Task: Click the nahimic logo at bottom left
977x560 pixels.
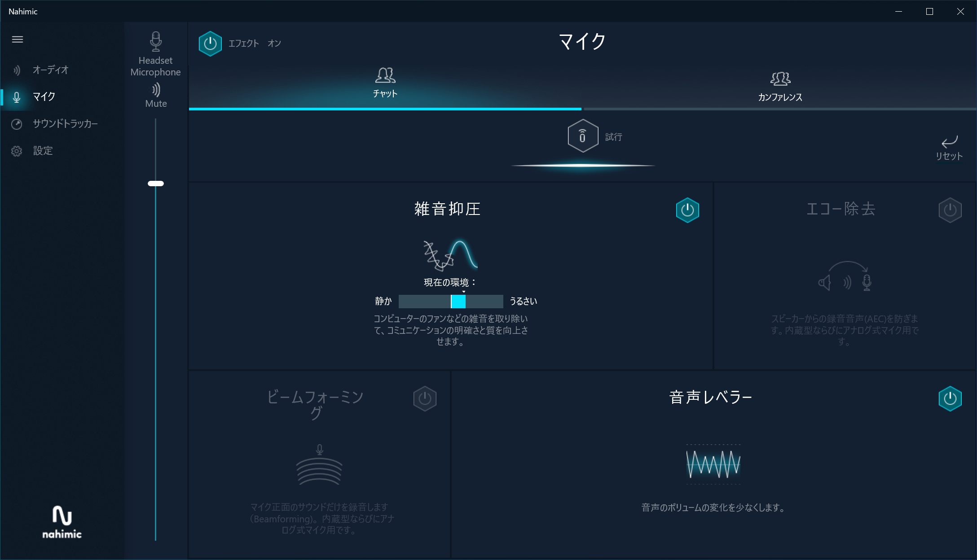Action: tap(62, 522)
